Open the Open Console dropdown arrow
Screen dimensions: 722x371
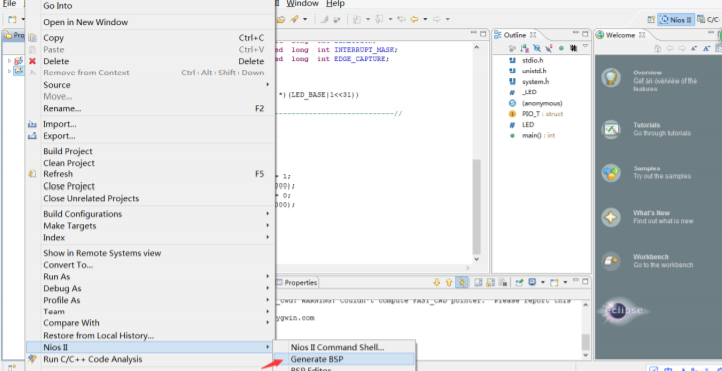click(565, 282)
